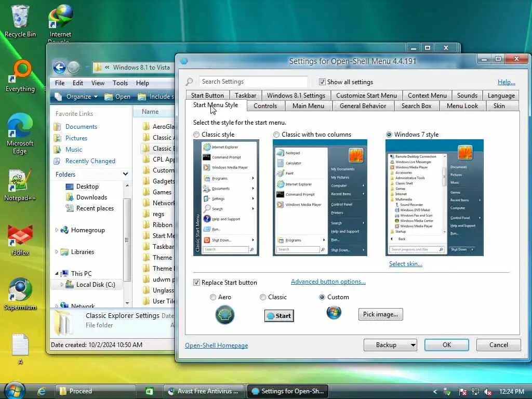The height and width of the screenshot is (399, 532).
Task: Open Internet Explorer from the taskbar
Action: [x=42, y=391]
